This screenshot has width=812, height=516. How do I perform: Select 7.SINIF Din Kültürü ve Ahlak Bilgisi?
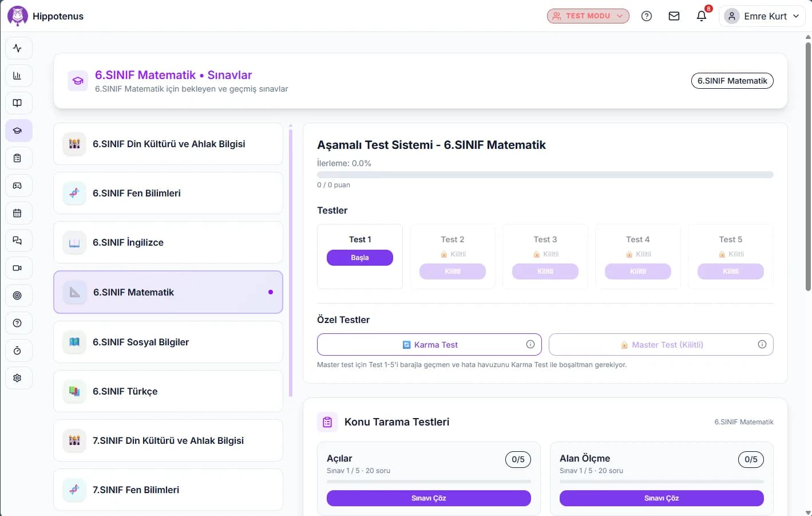point(168,440)
